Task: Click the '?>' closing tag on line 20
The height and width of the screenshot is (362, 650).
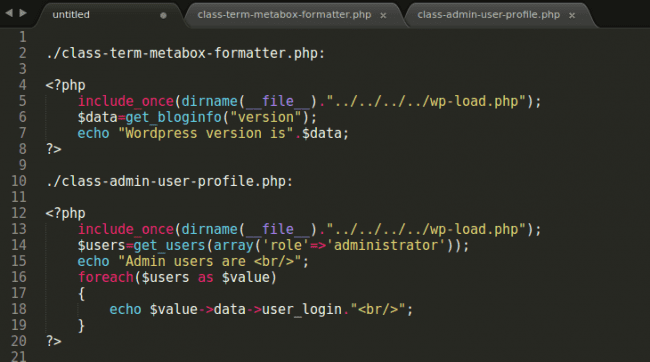Action: (53, 341)
